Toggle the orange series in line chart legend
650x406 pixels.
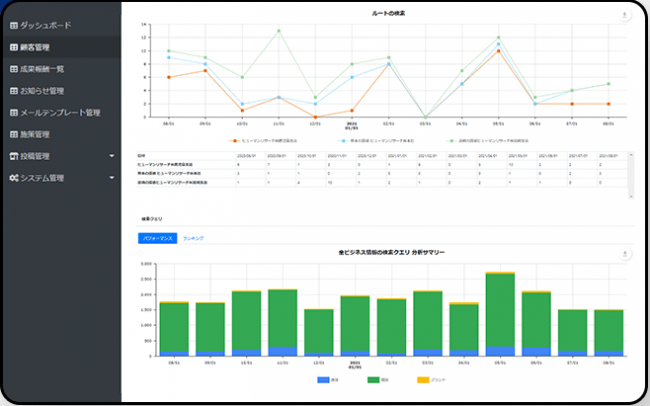[x=263, y=141]
